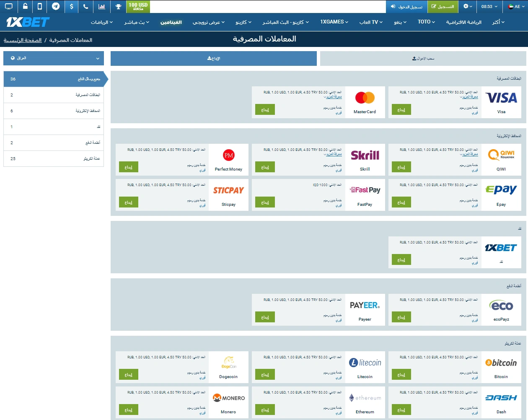Select the mobile applications icon
This screenshot has width=528, height=420.
(39, 7)
